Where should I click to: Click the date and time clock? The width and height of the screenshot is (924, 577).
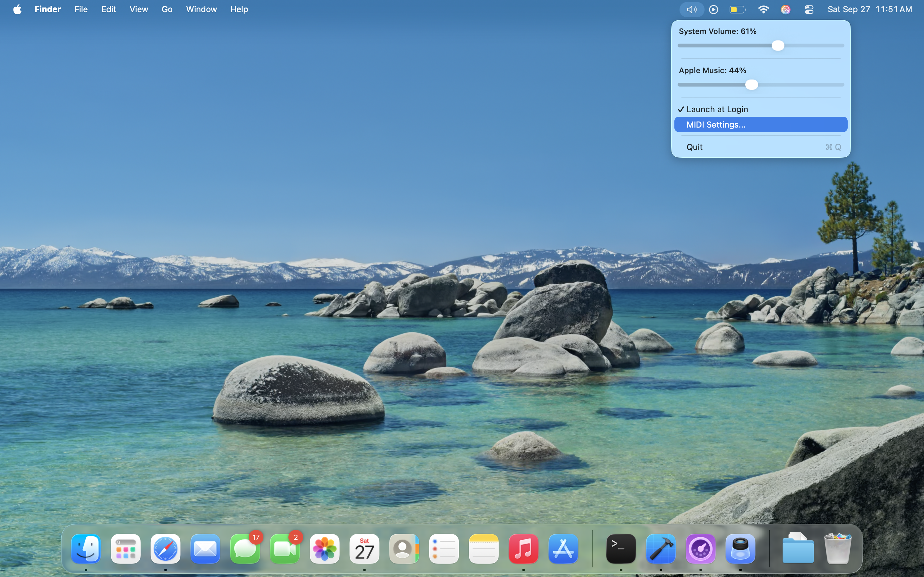(869, 10)
